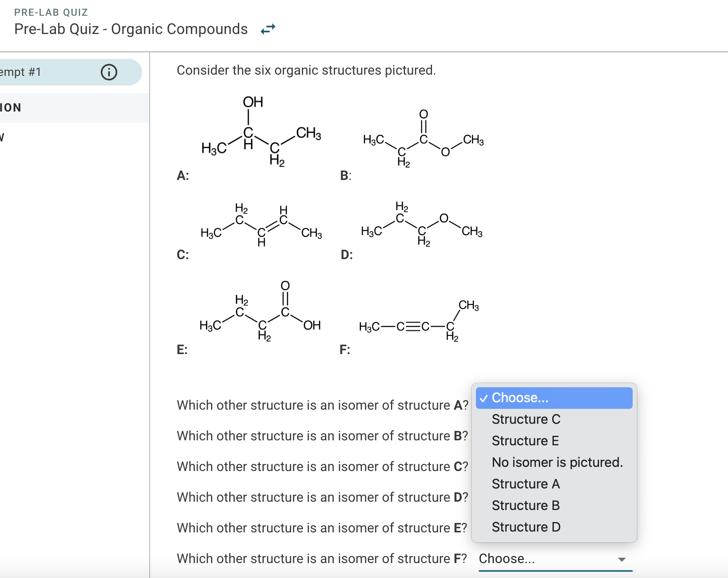Screen dimensions: 728x578
Task: Select 'Structure A' menu option
Action: (x=526, y=484)
